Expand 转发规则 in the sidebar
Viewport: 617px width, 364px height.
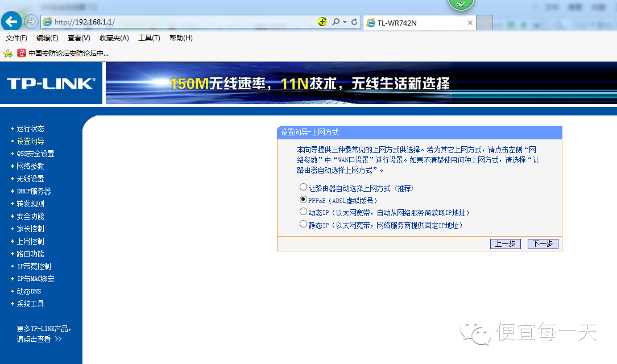point(30,204)
